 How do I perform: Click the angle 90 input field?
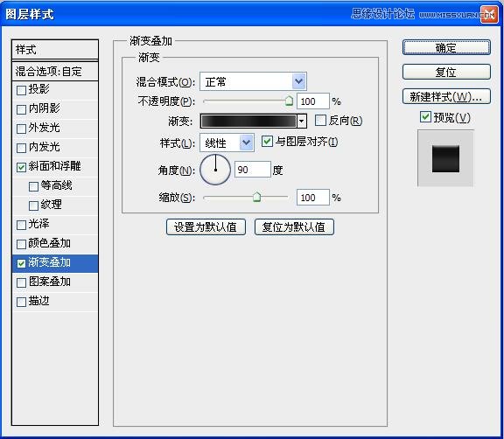coord(253,170)
